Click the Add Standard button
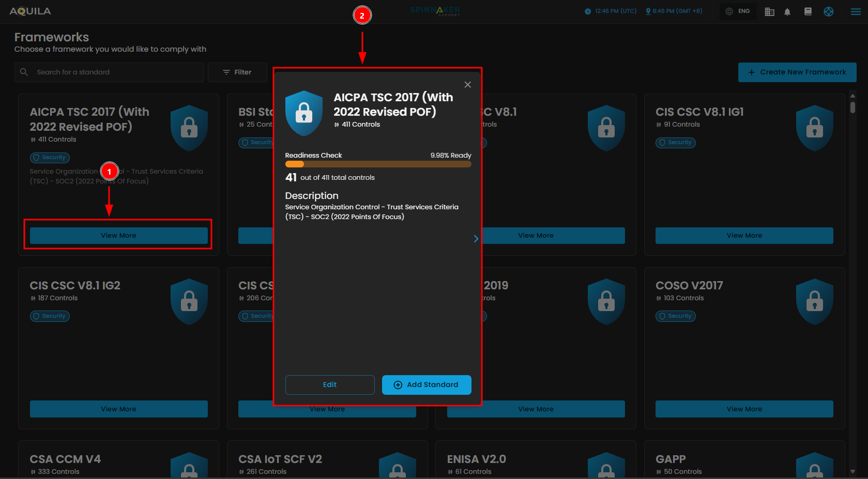 (x=427, y=385)
